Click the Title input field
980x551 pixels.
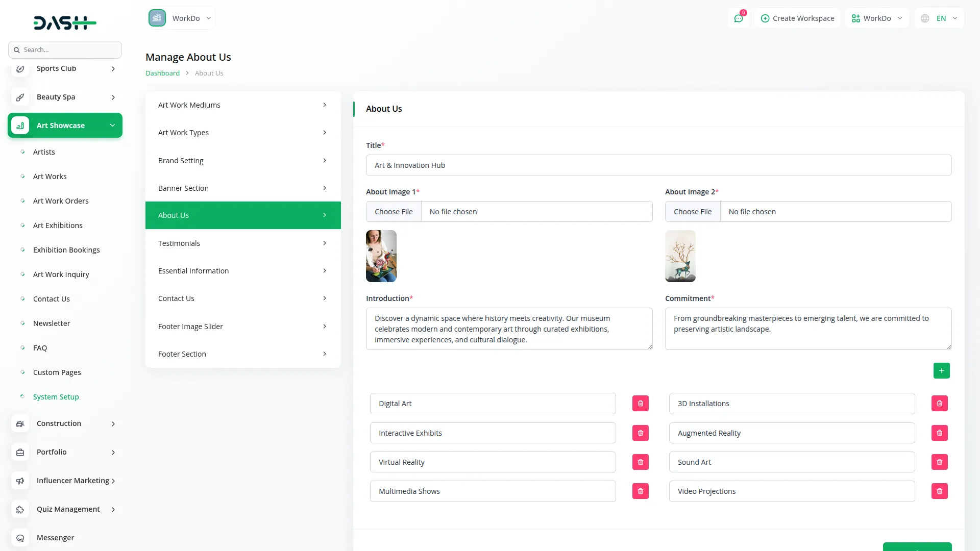[658, 165]
